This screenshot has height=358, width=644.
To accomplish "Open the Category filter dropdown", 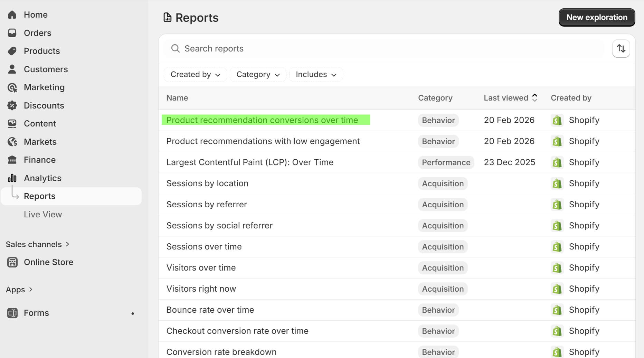I will click(x=258, y=74).
